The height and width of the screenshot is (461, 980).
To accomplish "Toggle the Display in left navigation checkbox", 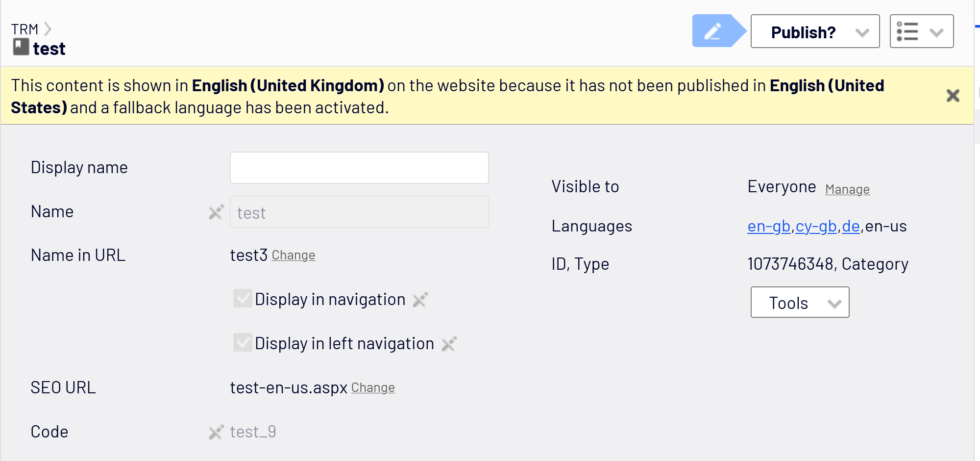I will pos(243,343).
